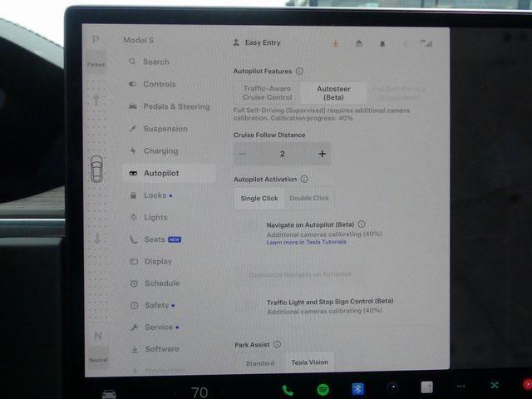Tap the green crossed-arrows dock icon
Image resolution: width=532 pixels, height=399 pixels.
pyautogui.click(x=495, y=385)
